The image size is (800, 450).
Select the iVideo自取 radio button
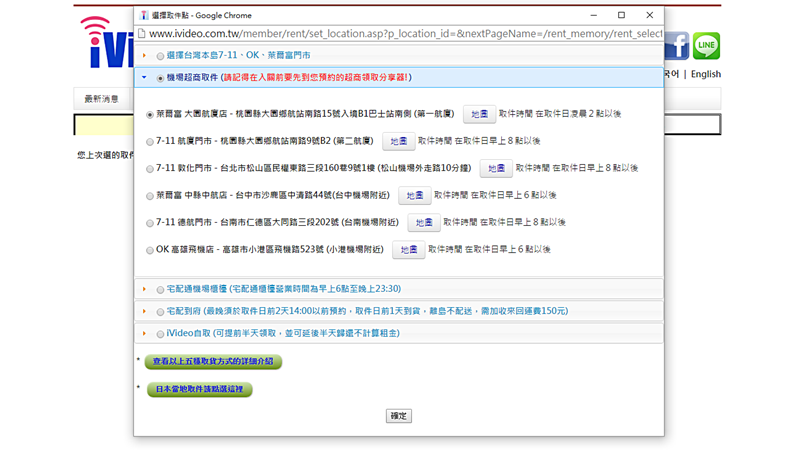pos(160,334)
